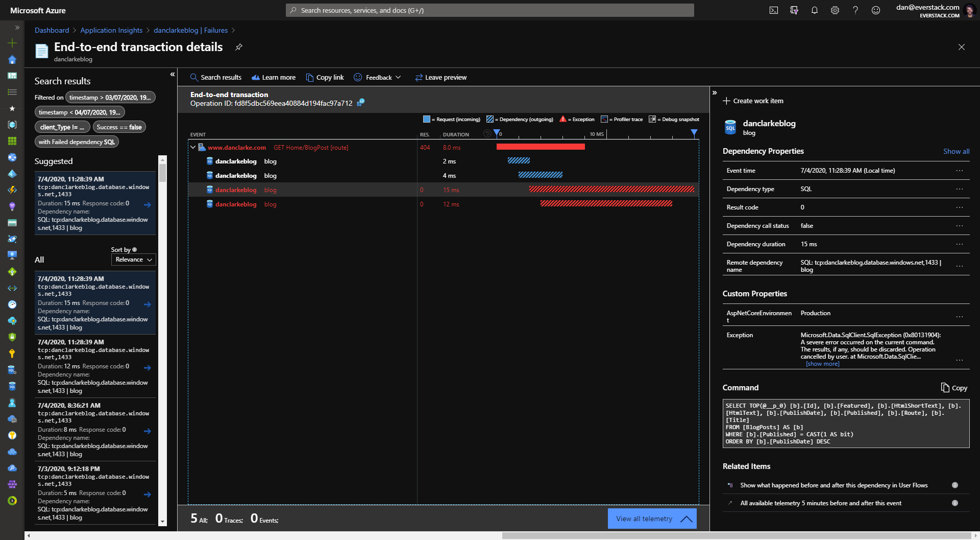Click View all telemetry button
Image resolution: width=980 pixels, height=540 pixels.
(652, 519)
